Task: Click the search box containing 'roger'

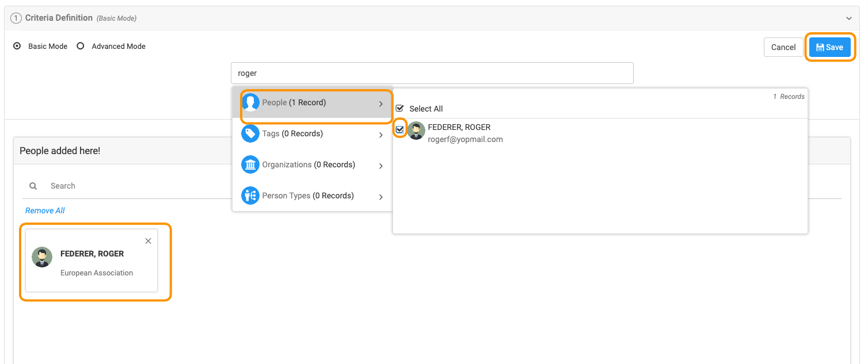Action: (x=432, y=73)
